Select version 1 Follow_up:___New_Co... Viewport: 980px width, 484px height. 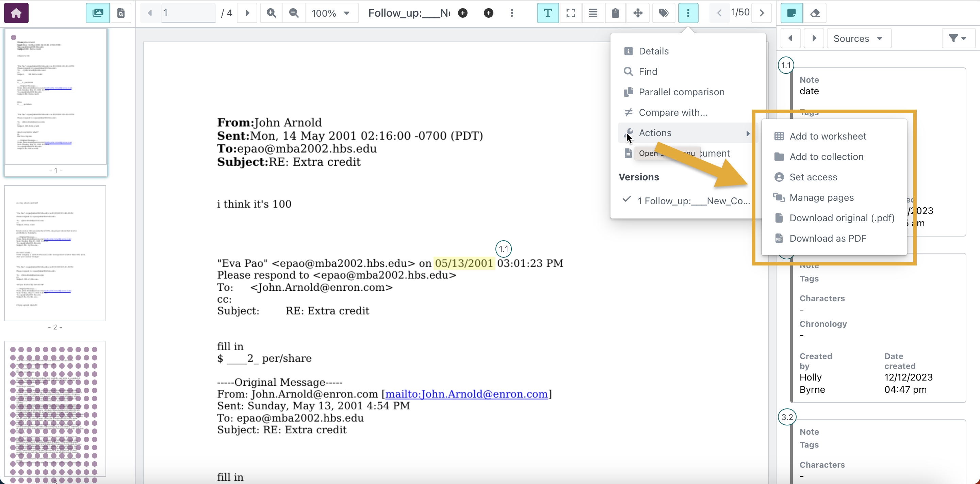[x=688, y=200]
